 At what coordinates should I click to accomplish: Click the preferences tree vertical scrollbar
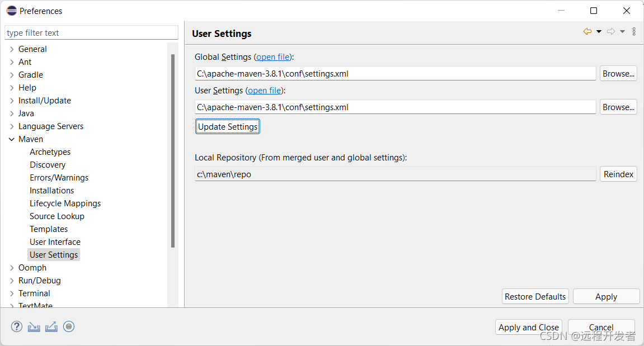click(x=173, y=151)
